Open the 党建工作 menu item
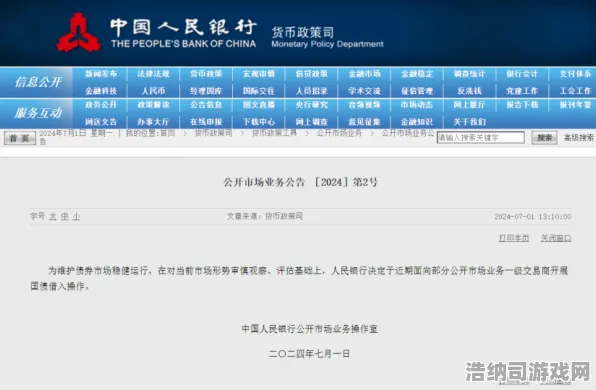This screenshot has width=596, height=390. [522, 91]
